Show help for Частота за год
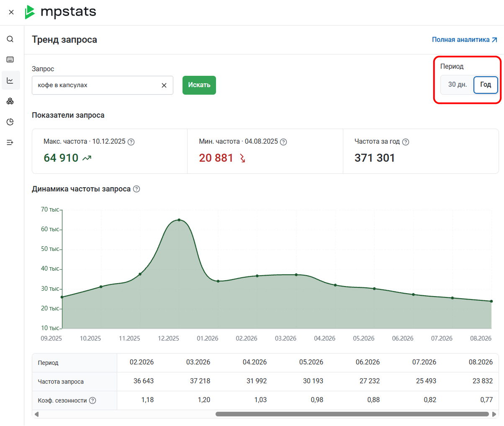 (x=406, y=142)
